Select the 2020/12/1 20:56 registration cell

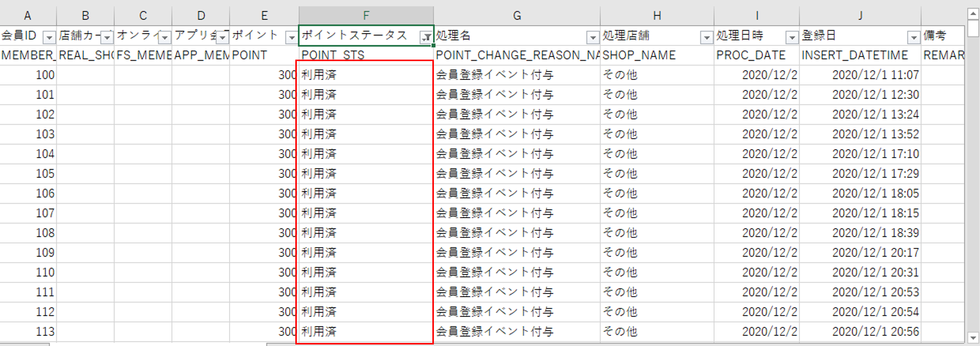(860, 332)
